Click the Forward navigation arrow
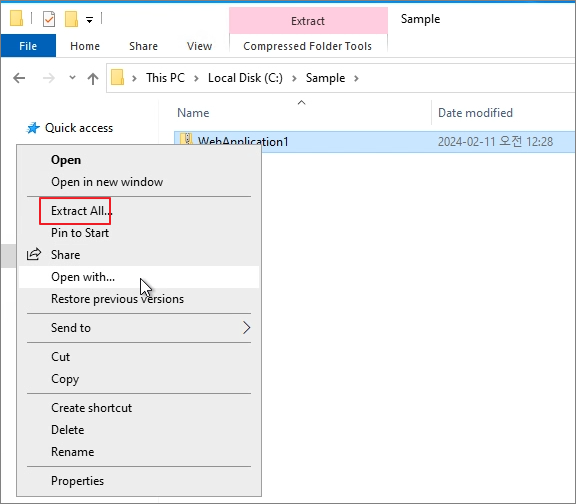This screenshot has height=504, width=576. 48,78
